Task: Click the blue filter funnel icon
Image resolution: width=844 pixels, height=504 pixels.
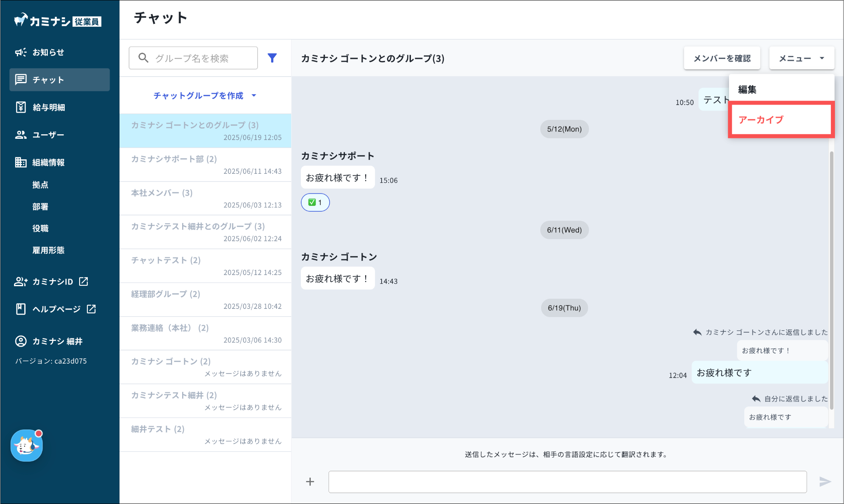Action: click(272, 58)
